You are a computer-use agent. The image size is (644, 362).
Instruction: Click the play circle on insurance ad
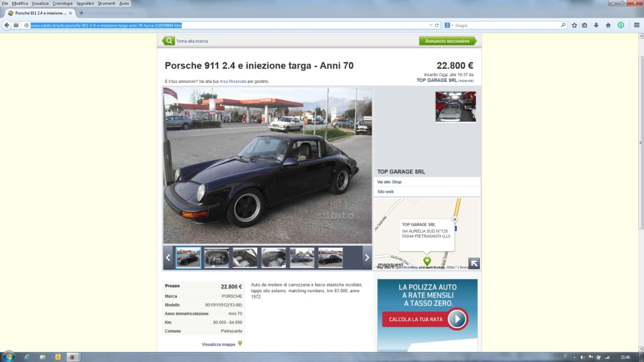(457, 319)
